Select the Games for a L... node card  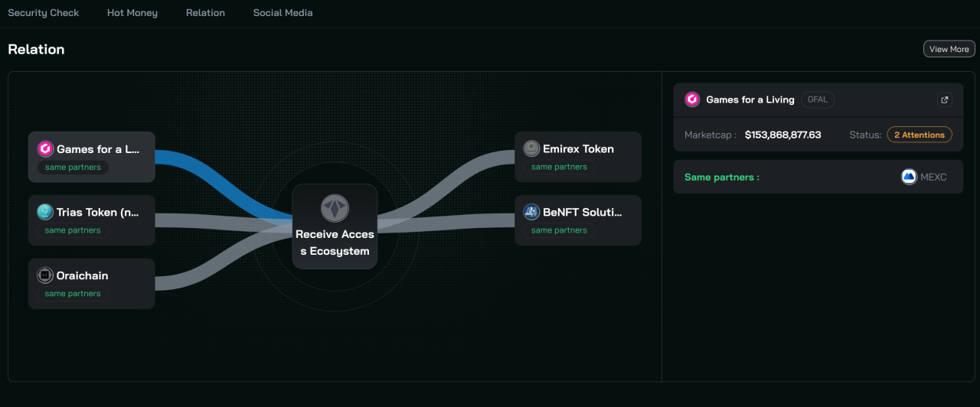pyautogui.click(x=92, y=157)
